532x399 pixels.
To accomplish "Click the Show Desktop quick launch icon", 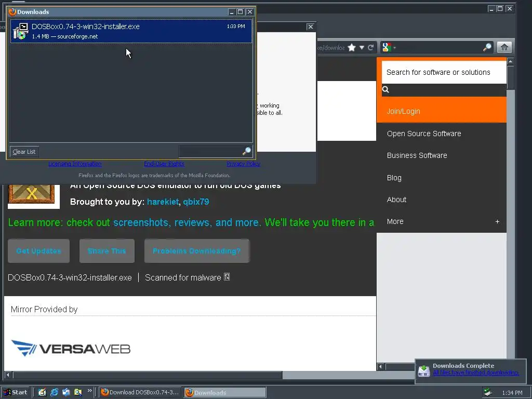I will [x=42, y=392].
